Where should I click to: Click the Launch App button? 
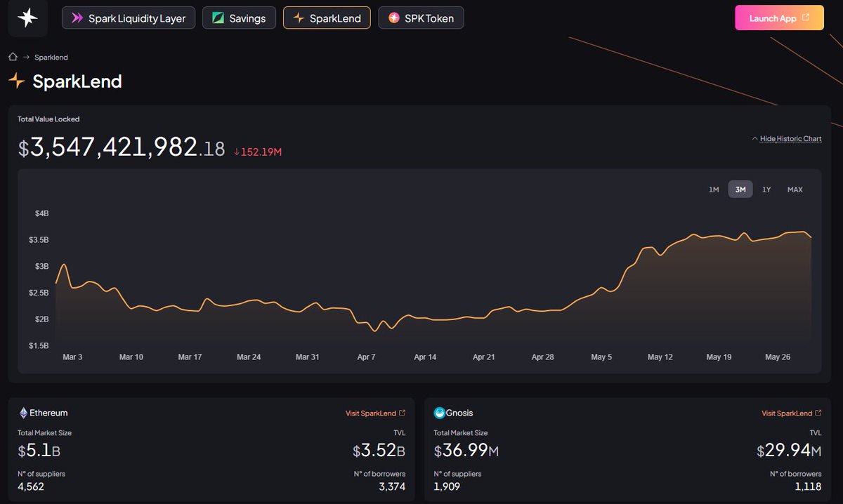click(x=779, y=18)
